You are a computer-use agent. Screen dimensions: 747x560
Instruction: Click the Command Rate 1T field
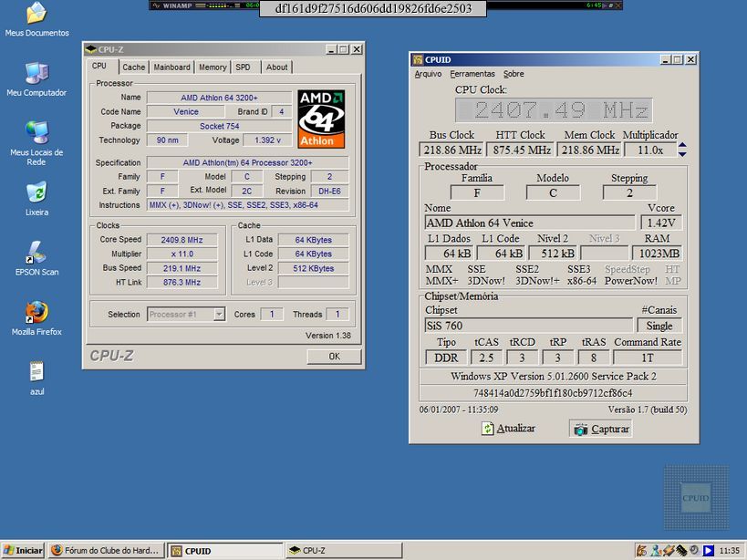647,358
